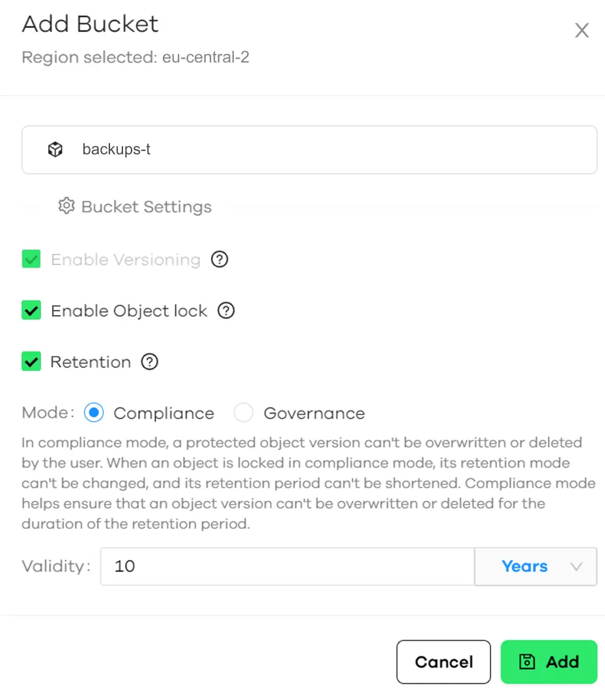The height and width of the screenshot is (700, 605).
Task: Uncheck the Enable Object lock checkbox
Action: [31, 310]
